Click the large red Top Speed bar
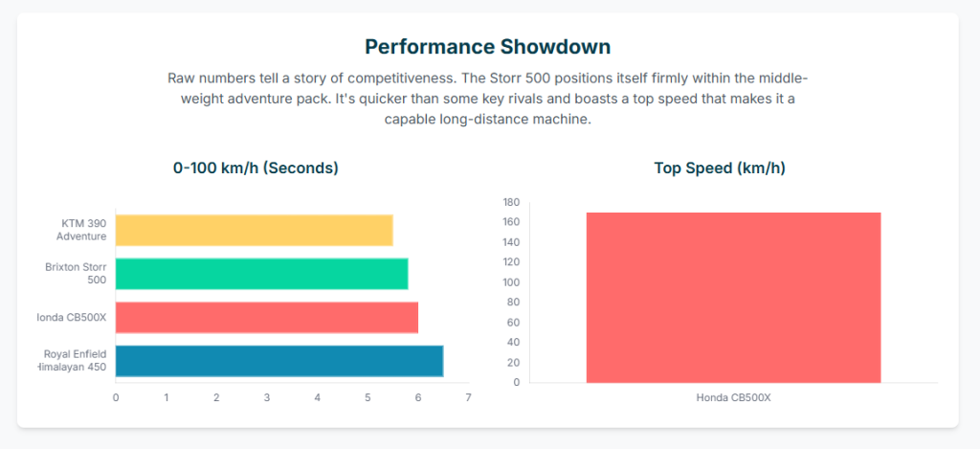This screenshot has width=980, height=449. [x=733, y=297]
